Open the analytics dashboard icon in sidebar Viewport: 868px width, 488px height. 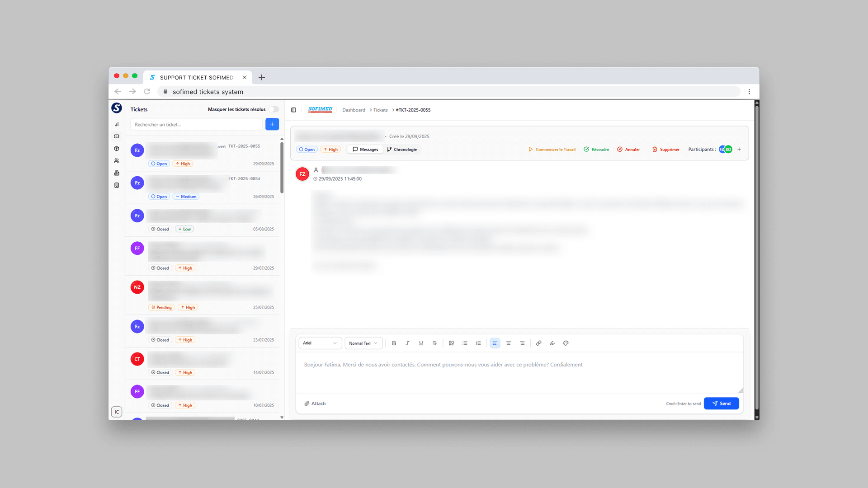(117, 124)
